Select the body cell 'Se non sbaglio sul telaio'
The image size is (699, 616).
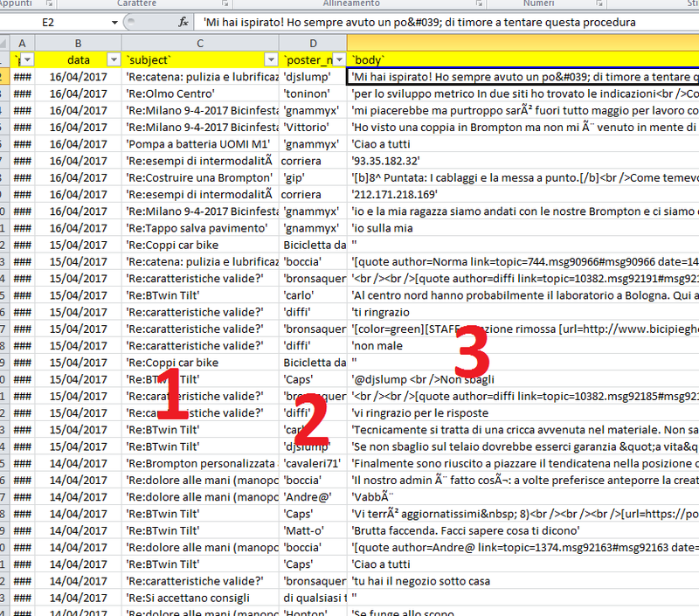[x=523, y=446]
